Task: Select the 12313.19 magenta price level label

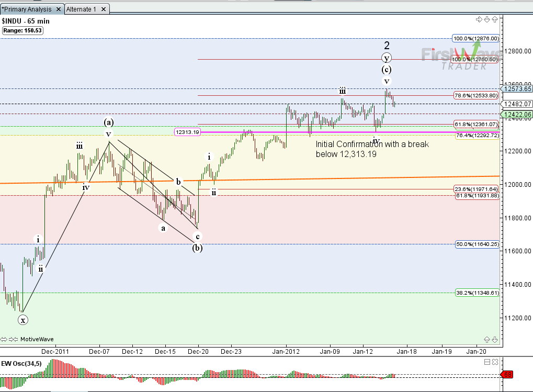Action: [187, 132]
